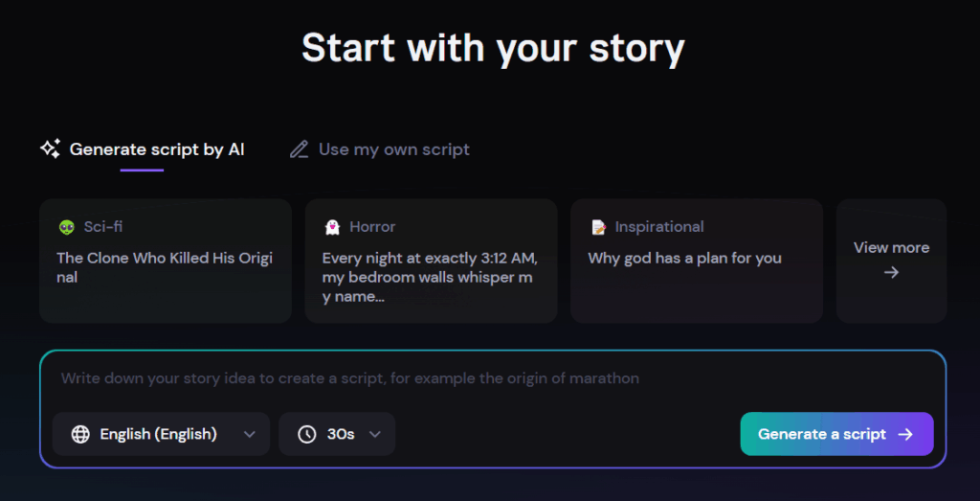Screen dimensions: 980x501
Task: Open the 30s duration dropdown
Action: pos(337,434)
